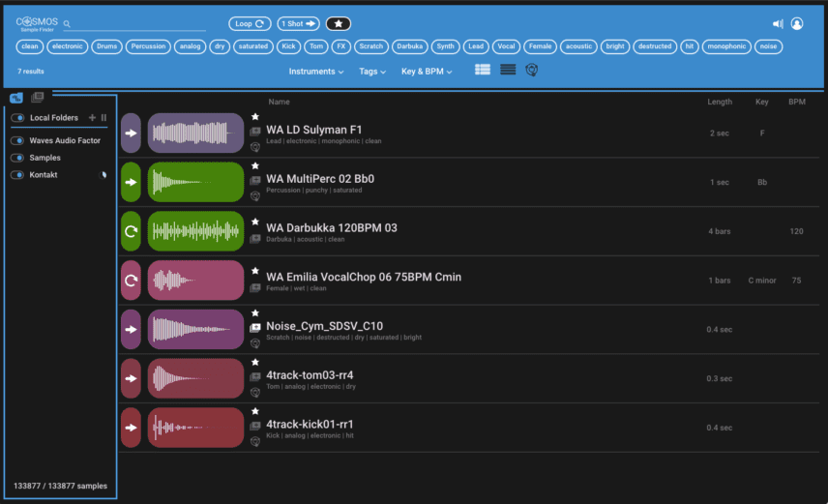Toggle favorite star on WA Darbukka 120BPM 03

coord(255,222)
